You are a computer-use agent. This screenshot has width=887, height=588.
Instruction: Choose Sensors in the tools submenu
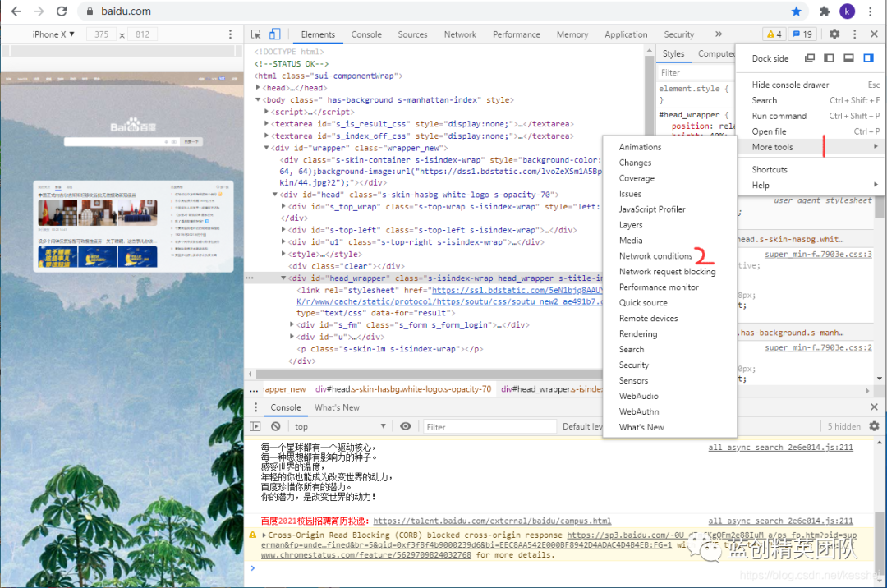[633, 380]
